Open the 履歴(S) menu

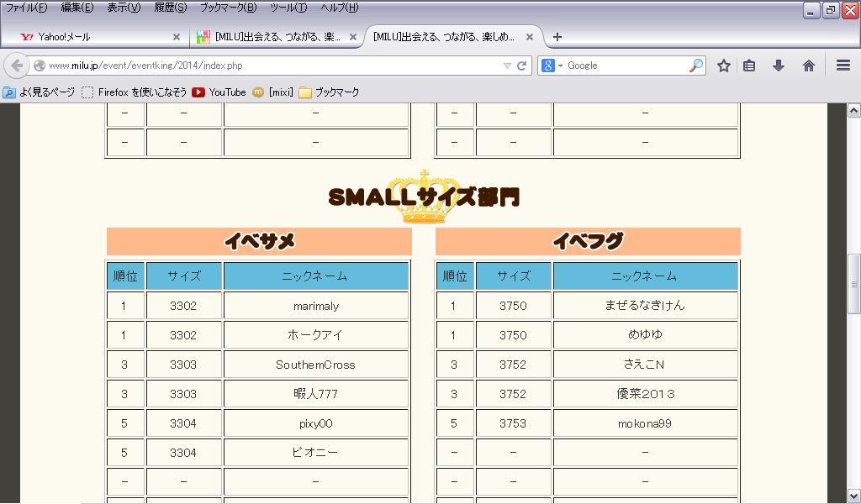point(170,8)
